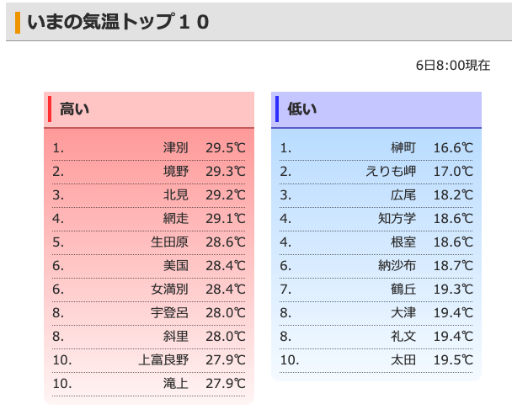Image resolution: width=512 pixels, height=420 pixels.
Task: Open the 納沙布 entry
Action: [397, 266]
